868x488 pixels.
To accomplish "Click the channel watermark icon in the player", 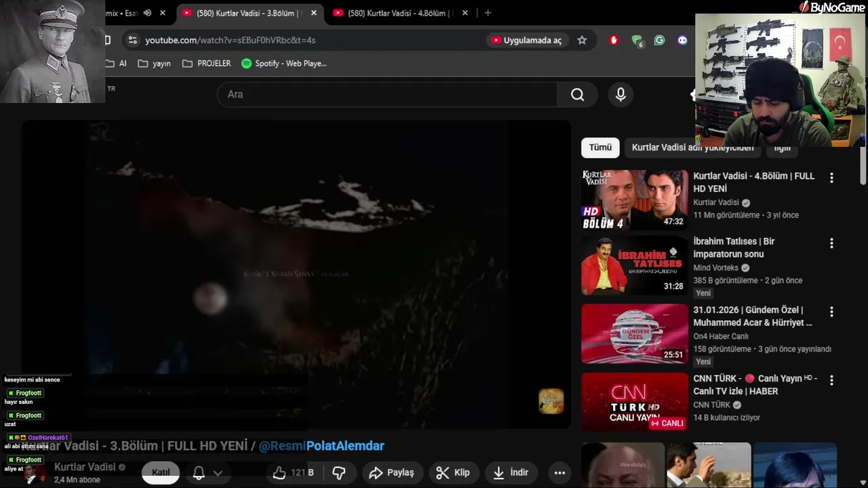I will click(551, 401).
